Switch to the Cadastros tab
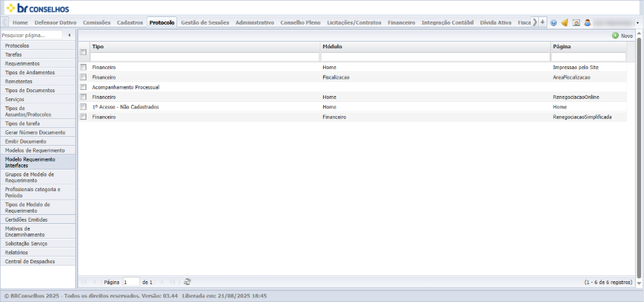644x302 pixels. pos(130,22)
